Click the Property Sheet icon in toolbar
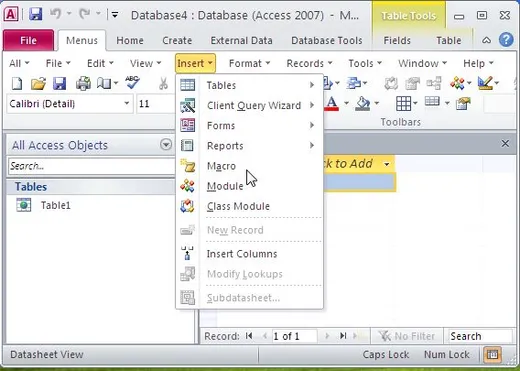This screenshot has width=520, height=371. point(463,104)
